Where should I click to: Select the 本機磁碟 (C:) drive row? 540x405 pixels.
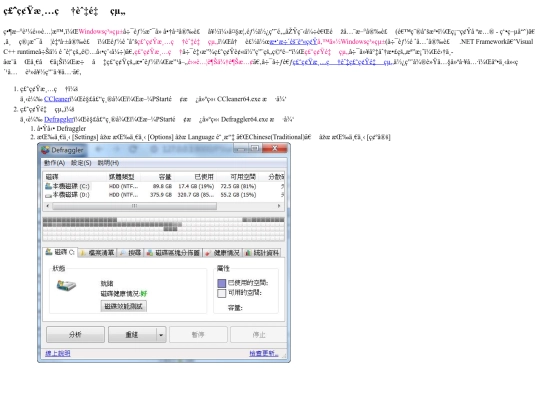[x=164, y=186]
